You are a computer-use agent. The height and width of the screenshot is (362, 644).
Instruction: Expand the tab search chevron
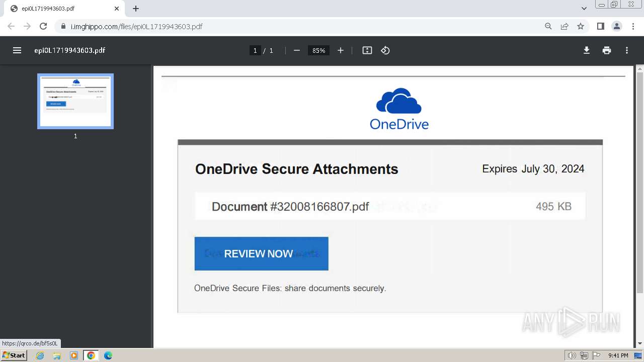point(584,9)
